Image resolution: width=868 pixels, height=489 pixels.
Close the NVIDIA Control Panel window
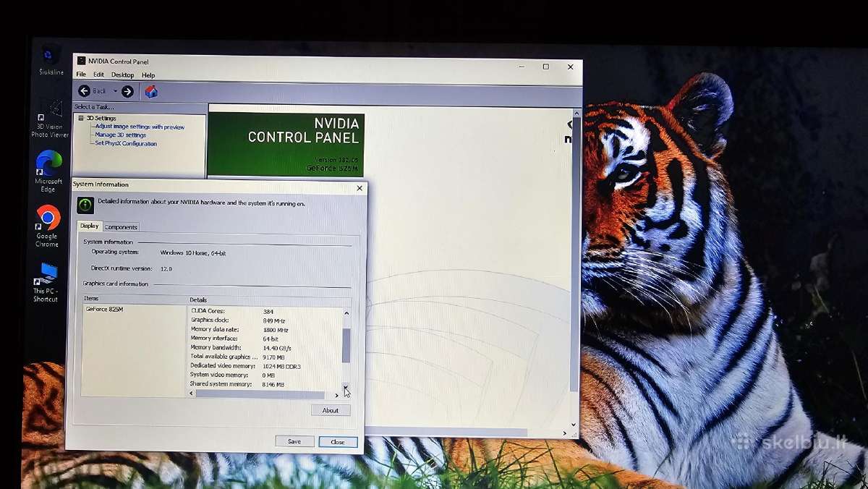tap(571, 67)
